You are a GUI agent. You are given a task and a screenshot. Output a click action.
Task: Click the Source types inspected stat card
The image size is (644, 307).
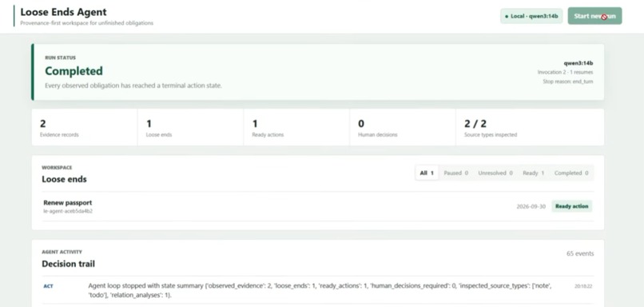tap(530, 127)
